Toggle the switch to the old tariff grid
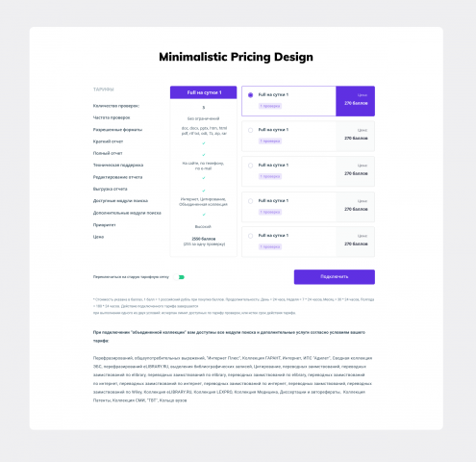476x462 pixels. click(x=180, y=277)
